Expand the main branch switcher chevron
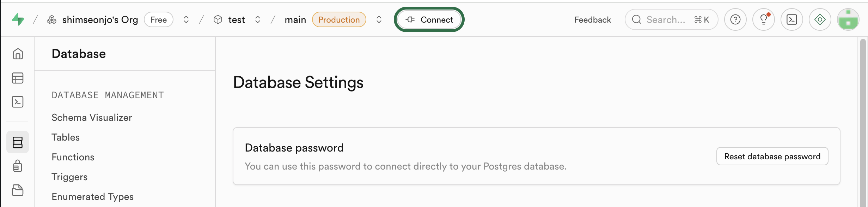 (x=379, y=19)
